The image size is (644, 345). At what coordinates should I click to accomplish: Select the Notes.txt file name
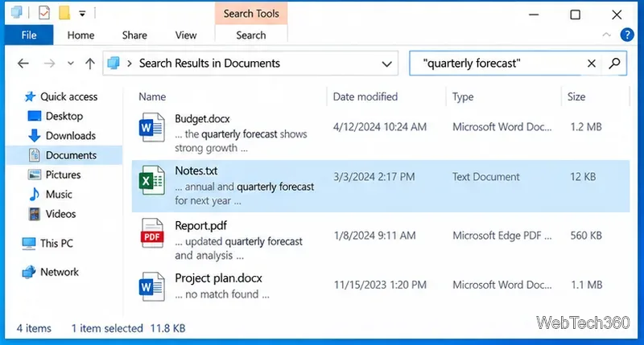(x=196, y=170)
